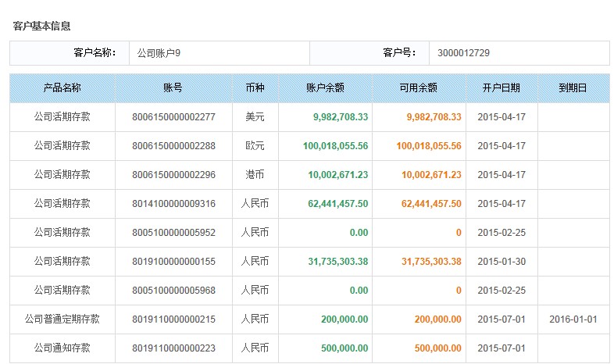Screen dimensions: 614x364
Task: Click the maturity date 2016-01-01
Action: [573, 319]
